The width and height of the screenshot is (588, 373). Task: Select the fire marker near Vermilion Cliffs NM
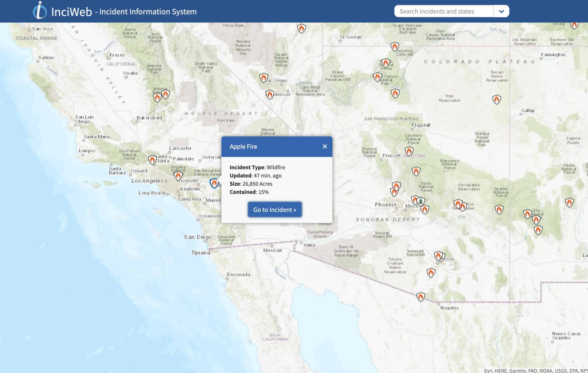[395, 46]
